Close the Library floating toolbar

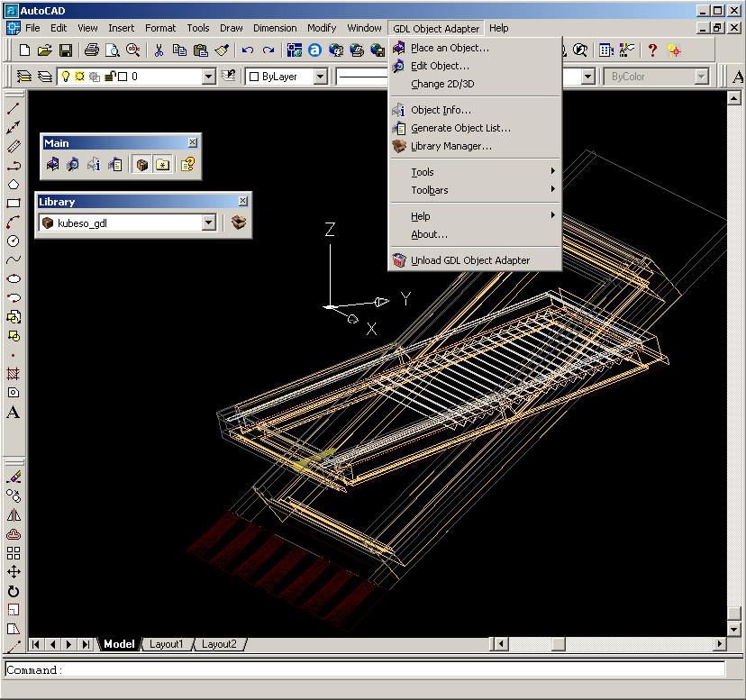[x=242, y=201]
